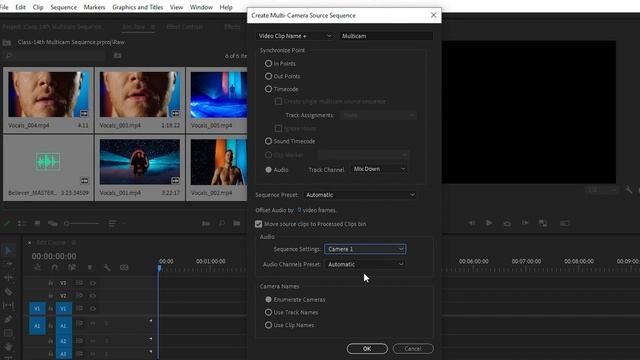
Task: Toggle V2 track output eye icon
Action: [x=93, y=296]
